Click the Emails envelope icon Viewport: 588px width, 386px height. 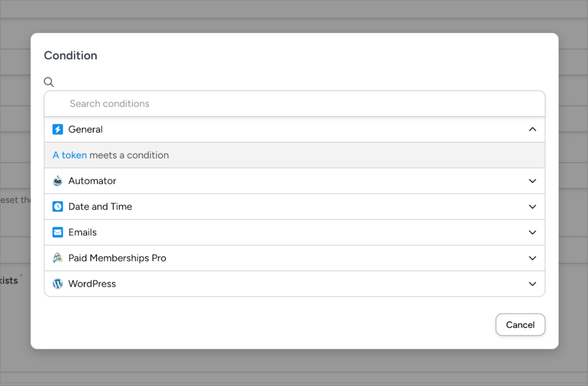point(57,232)
